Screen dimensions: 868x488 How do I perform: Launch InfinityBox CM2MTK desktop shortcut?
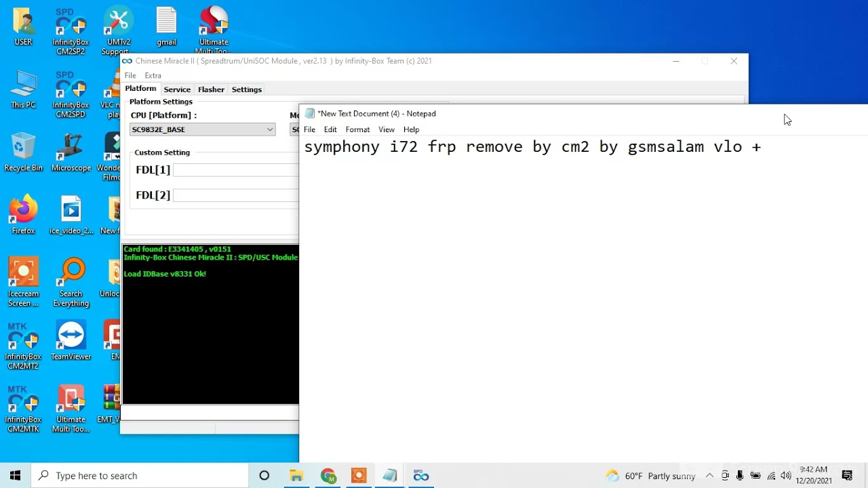click(x=23, y=409)
